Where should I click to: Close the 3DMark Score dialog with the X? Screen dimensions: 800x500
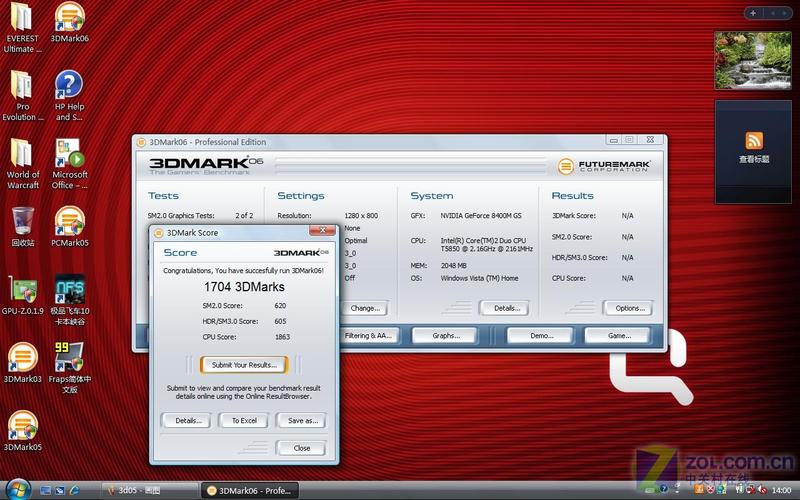pyautogui.click(x=322, y=231)
